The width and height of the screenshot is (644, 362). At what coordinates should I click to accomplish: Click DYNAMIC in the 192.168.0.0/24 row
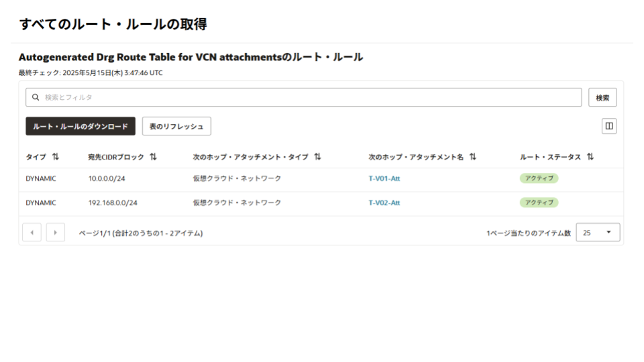point(41,202)
